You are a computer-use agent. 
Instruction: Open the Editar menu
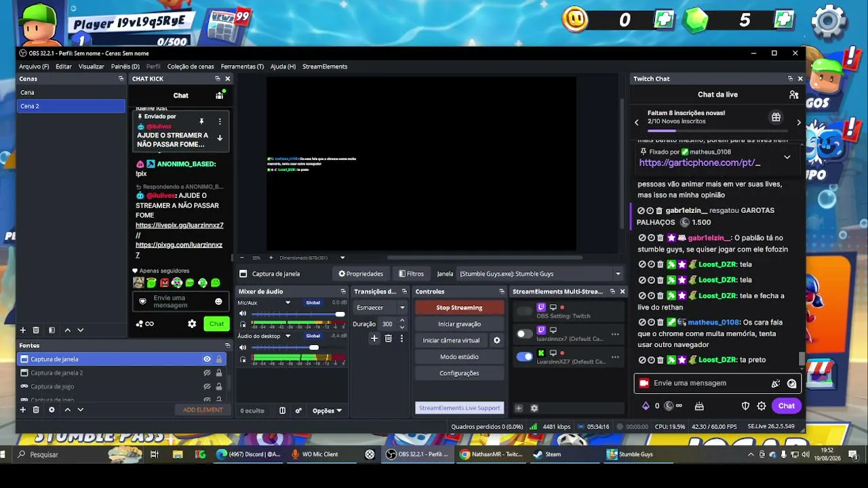pyautogui.click(x=64, y=66)
